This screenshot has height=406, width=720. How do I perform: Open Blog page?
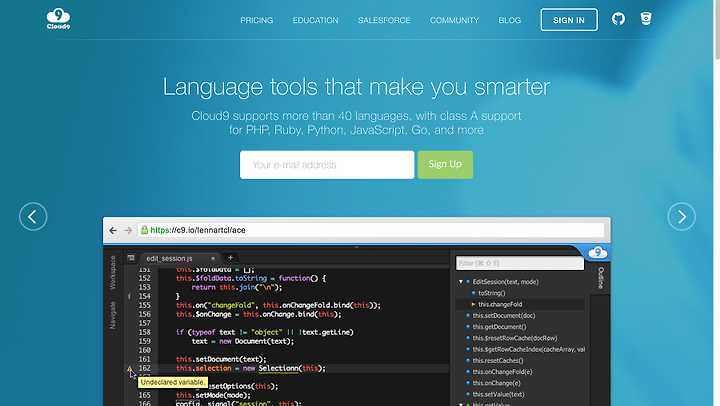pyautogui.click(x=510, y=20)
